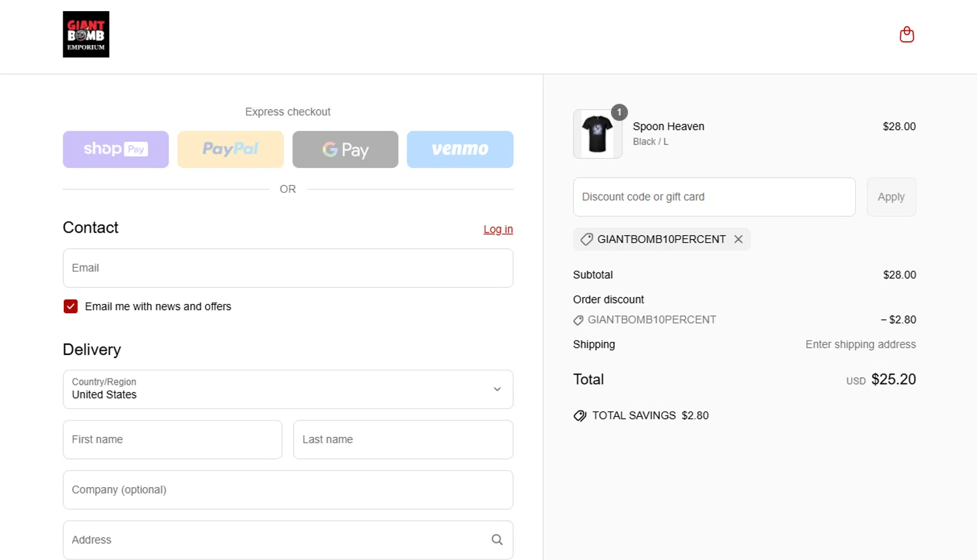
Task: Click the – $2.80 discount amount
Action: 898,320
